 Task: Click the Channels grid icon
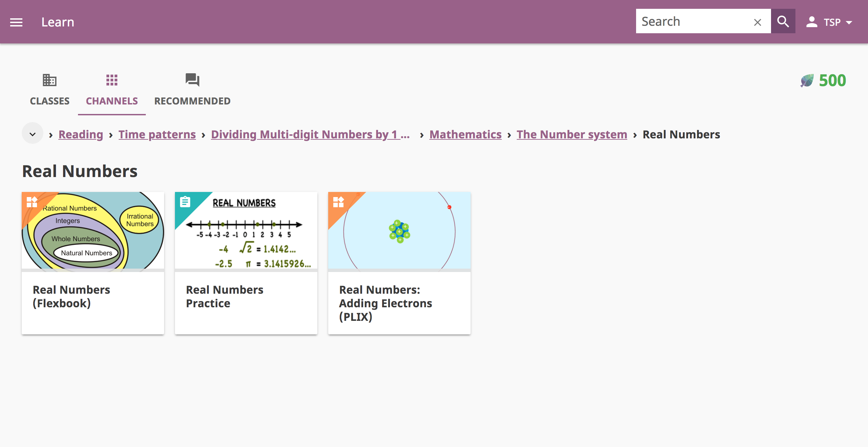pyautogui.click(x=112, y=80)
